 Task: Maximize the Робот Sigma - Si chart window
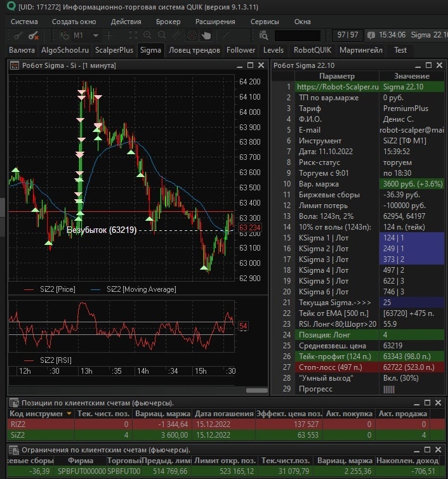pos(250,65)
